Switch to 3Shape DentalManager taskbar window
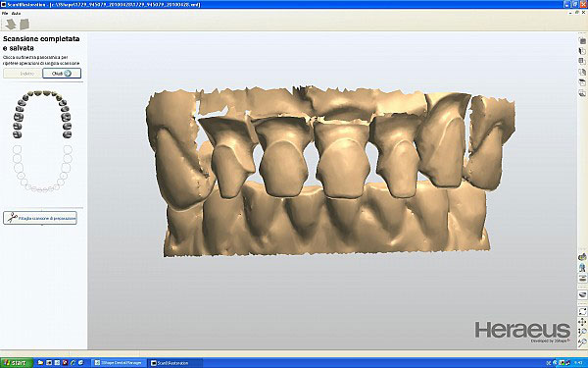This screenshot has width=588, height=368. (x=119, y=363)
